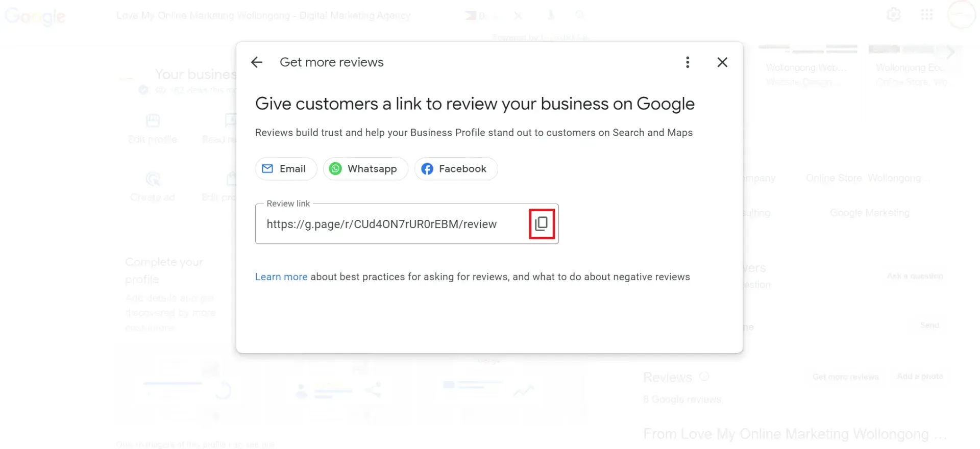The image size is (980, 449).
Task: Open the Learn more link
Action: coord(281,277)
